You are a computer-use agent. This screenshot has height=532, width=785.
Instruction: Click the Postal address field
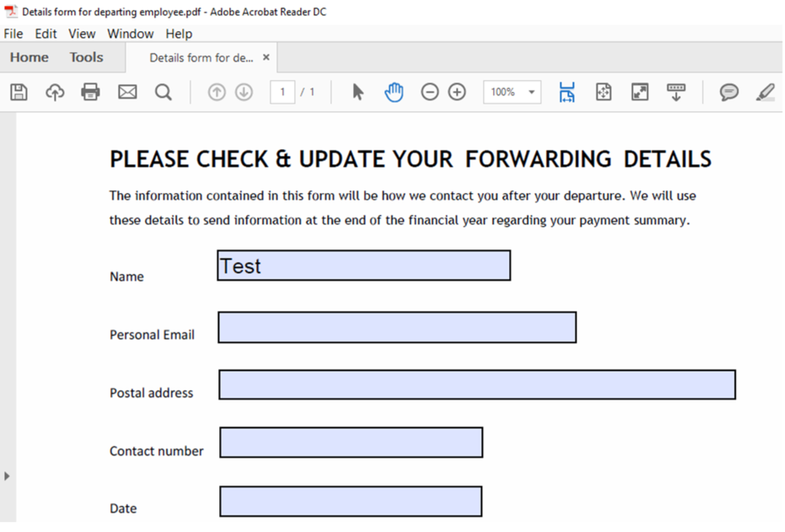[x=477, y=384]
